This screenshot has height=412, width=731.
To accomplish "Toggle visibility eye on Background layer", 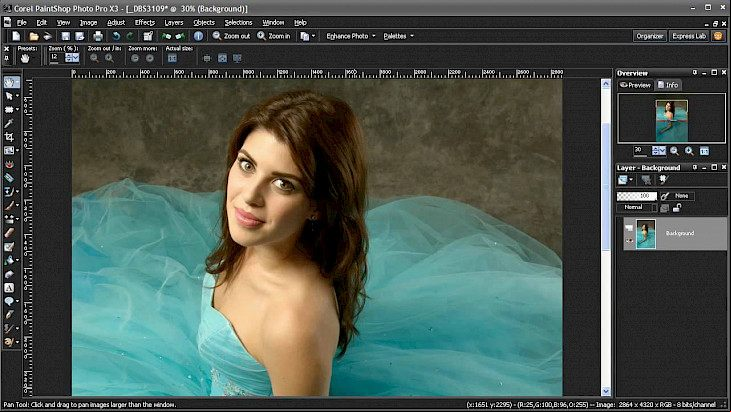I will point(629,240).
